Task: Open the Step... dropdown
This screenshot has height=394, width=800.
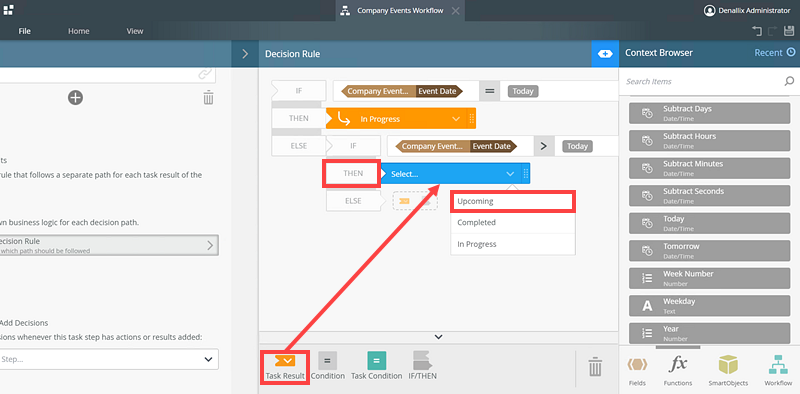Action: [109, 359]
